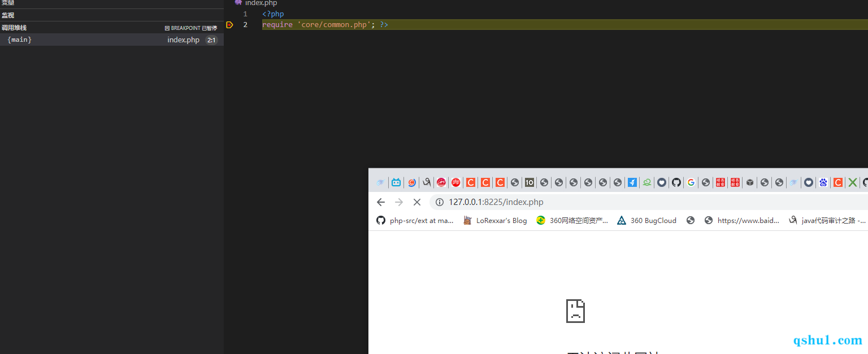868x354 pixels.
Task: Switch to the green swirl icon browser tab
Action: 647,182
